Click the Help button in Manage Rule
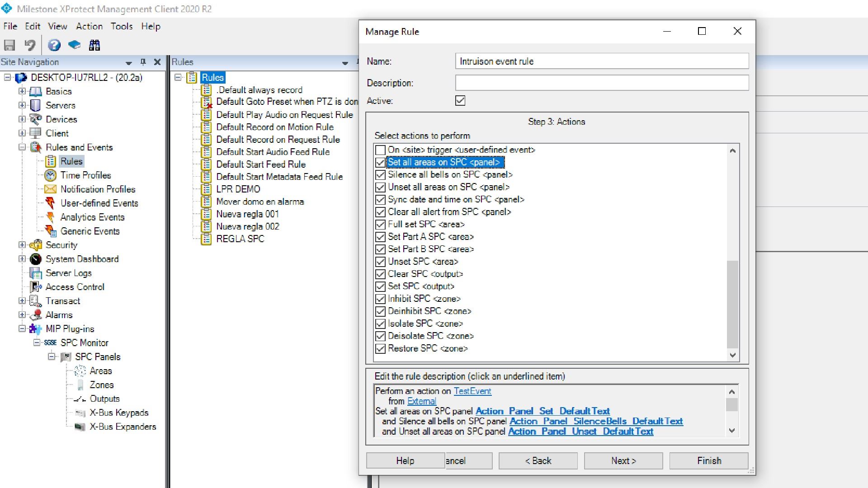The image size is (868, 488). [406, 461]
